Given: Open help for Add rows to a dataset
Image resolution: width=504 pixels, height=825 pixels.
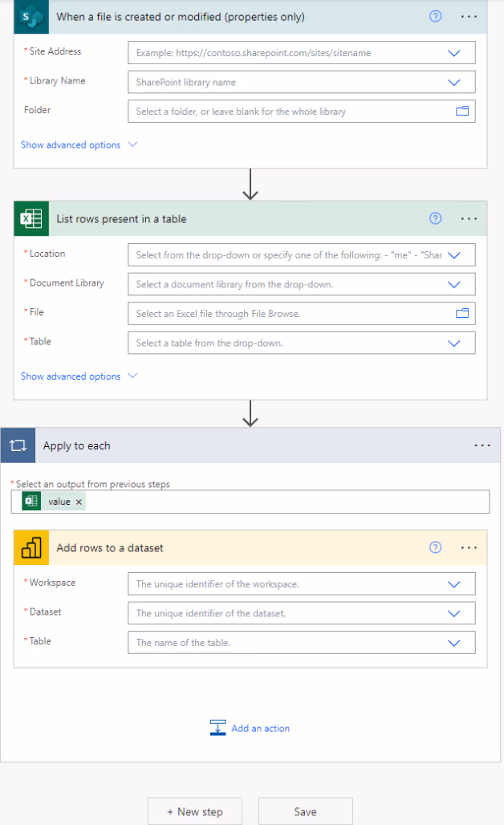Looking at the screenshot, I should click(435, 547).
